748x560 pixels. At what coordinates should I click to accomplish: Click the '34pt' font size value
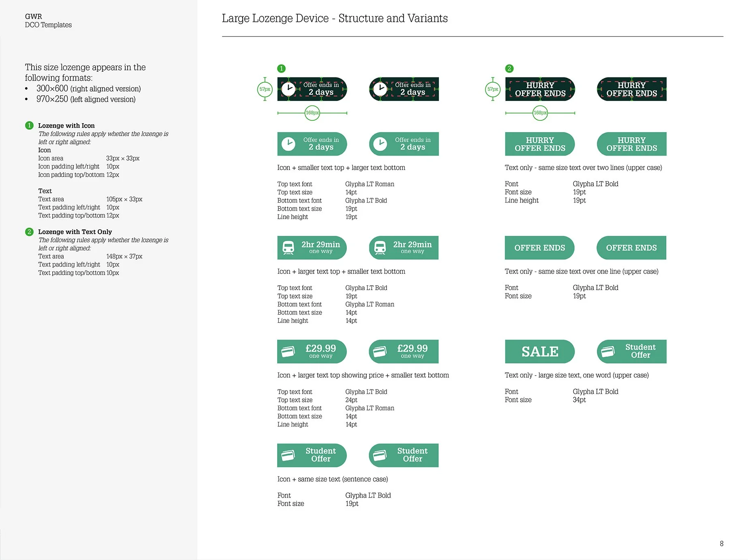click(579, 400)
